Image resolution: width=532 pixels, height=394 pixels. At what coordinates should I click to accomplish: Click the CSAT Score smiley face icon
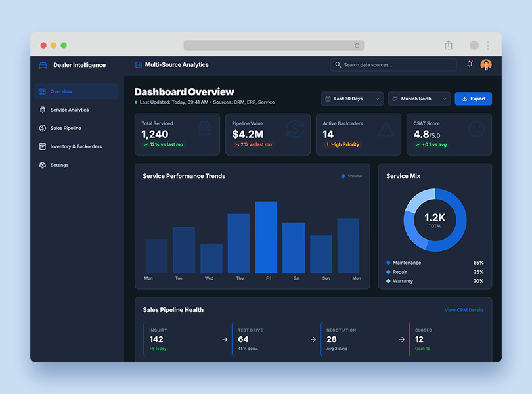476,129
